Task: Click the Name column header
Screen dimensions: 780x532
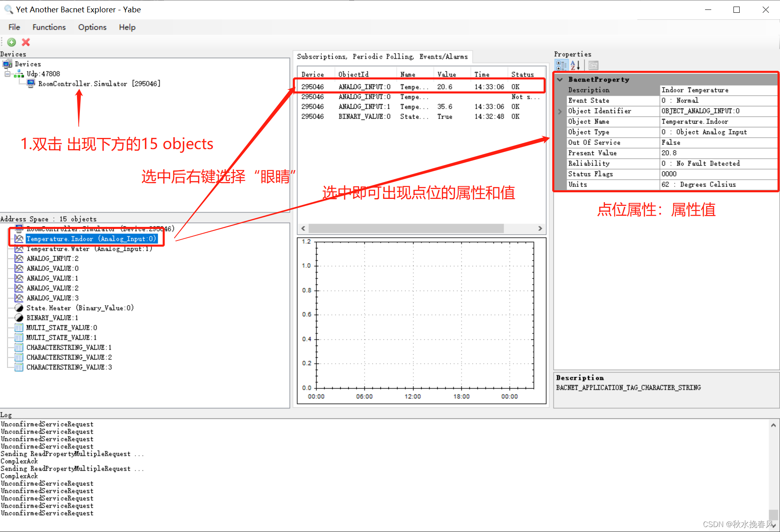Action: [x=415, y=75]
